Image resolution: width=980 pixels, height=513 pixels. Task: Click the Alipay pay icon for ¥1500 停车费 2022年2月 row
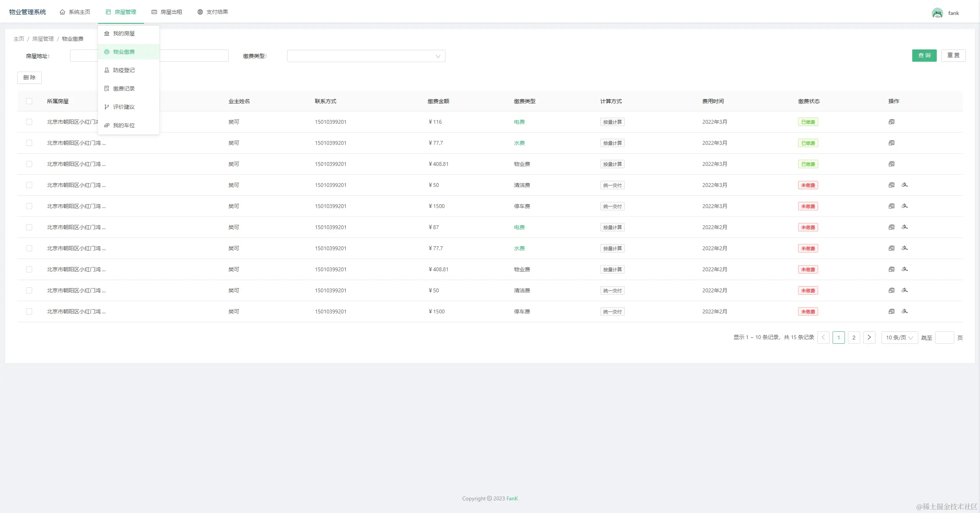[x=905, y=311]
